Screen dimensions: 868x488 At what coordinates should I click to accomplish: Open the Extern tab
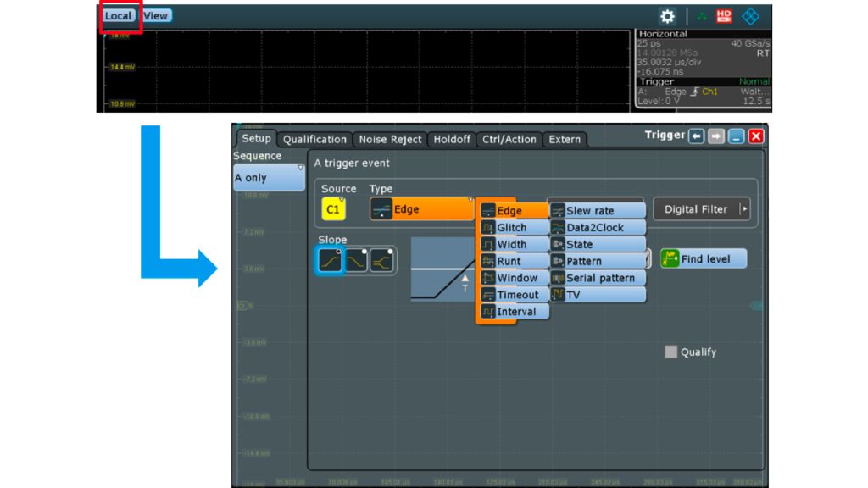click(x=565, y=140)
